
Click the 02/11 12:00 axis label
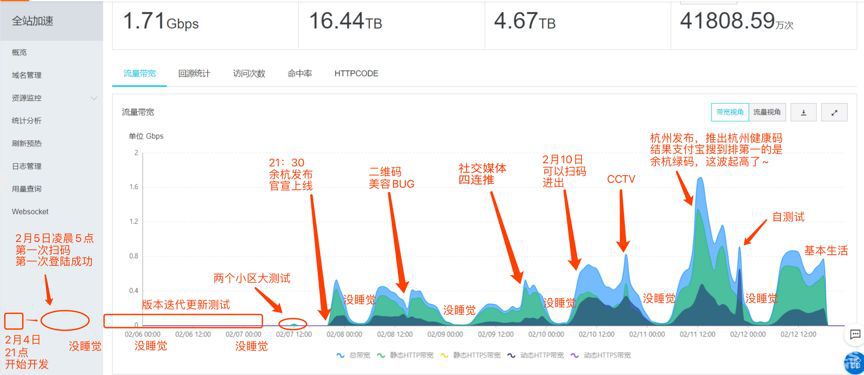pos(697,334)
